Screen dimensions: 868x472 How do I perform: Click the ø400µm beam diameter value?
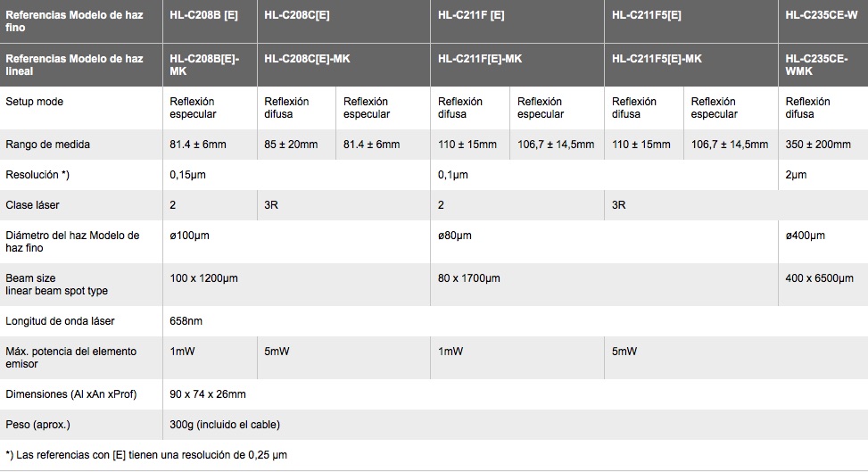pyautogui.click(x=806, y=236)
